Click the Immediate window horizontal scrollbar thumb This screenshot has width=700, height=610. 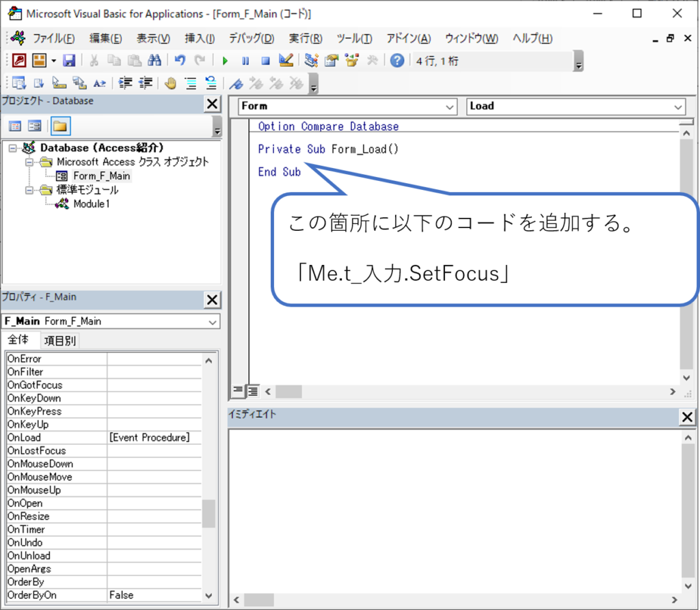[259, 600]
